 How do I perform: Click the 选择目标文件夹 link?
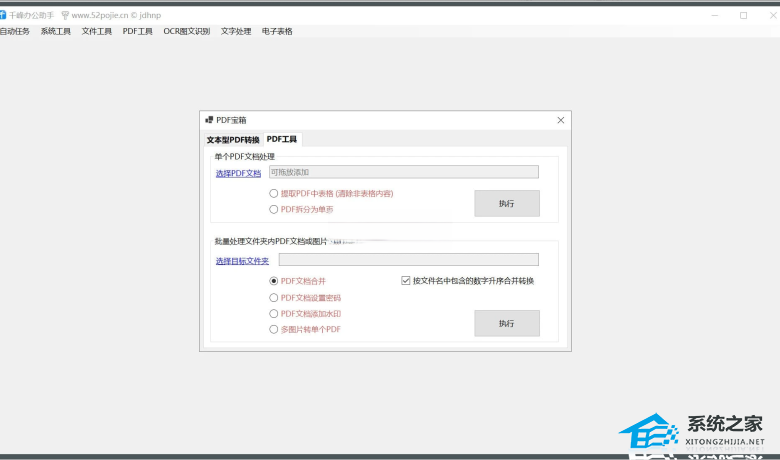tap(242, 261)
